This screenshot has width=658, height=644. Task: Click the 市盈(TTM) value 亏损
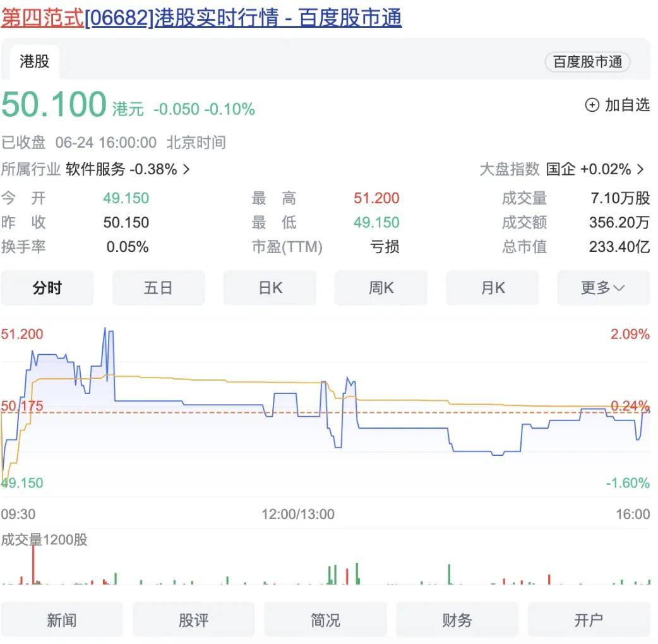[385, 247]
